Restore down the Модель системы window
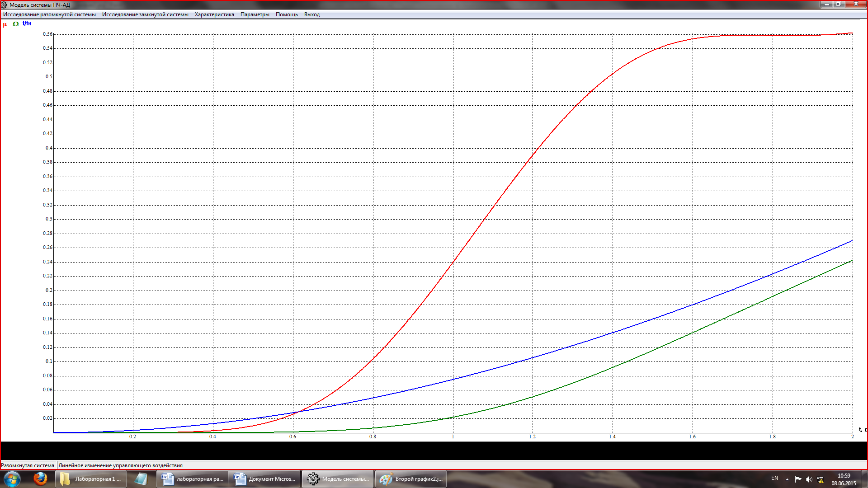The width and height of the screenshot is (868, 488). [x=838, y=4]
